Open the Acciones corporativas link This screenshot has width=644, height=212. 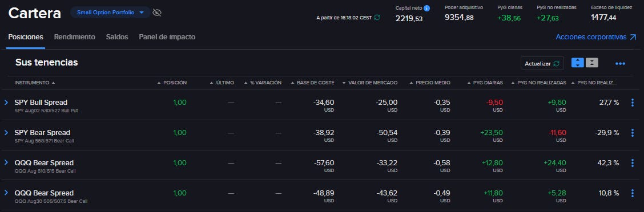pyautogui.click(x=596, y=37)
